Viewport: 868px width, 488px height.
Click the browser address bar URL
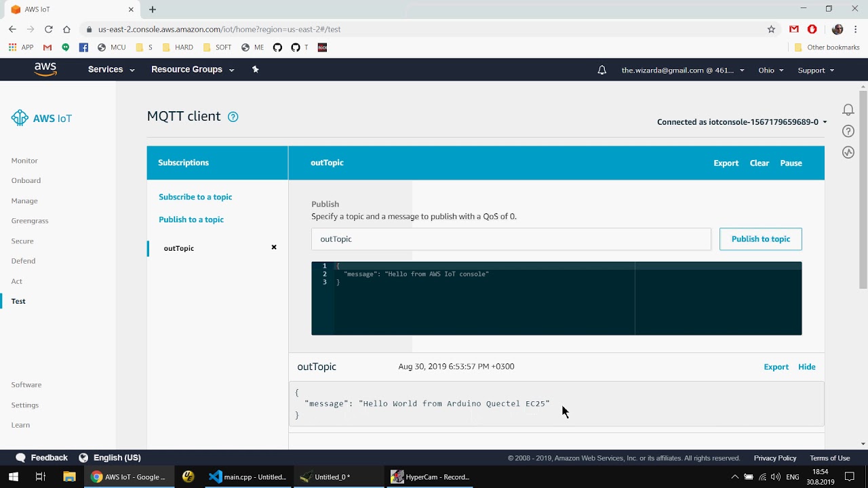[219, 29]
